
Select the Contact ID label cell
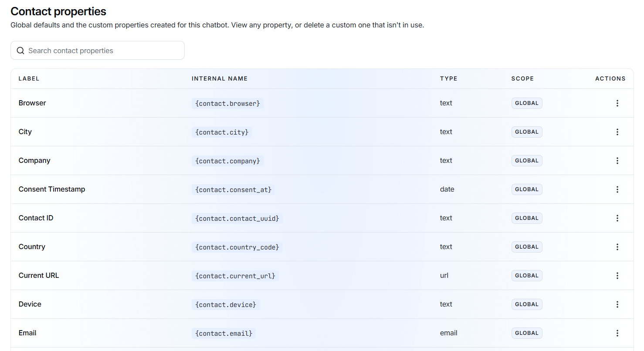36,218
